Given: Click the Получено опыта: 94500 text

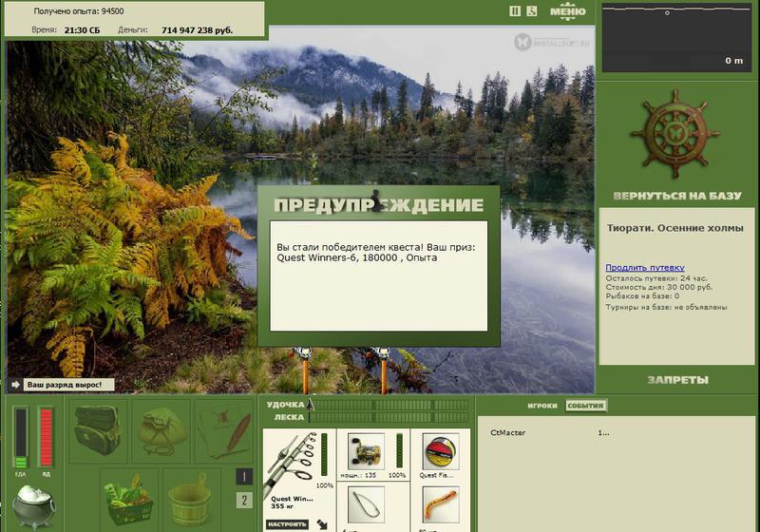Looking at the screenshot, I should tap(79, 10).
